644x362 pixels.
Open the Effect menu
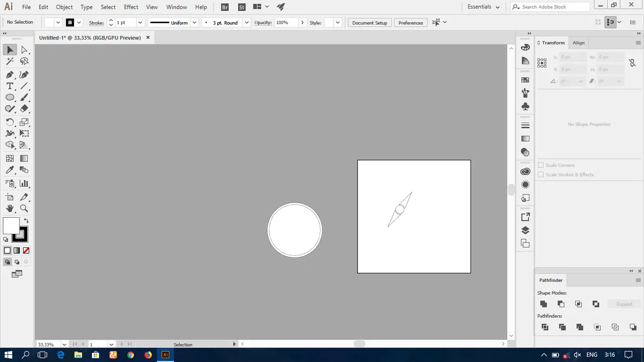[x=131, y=7]
